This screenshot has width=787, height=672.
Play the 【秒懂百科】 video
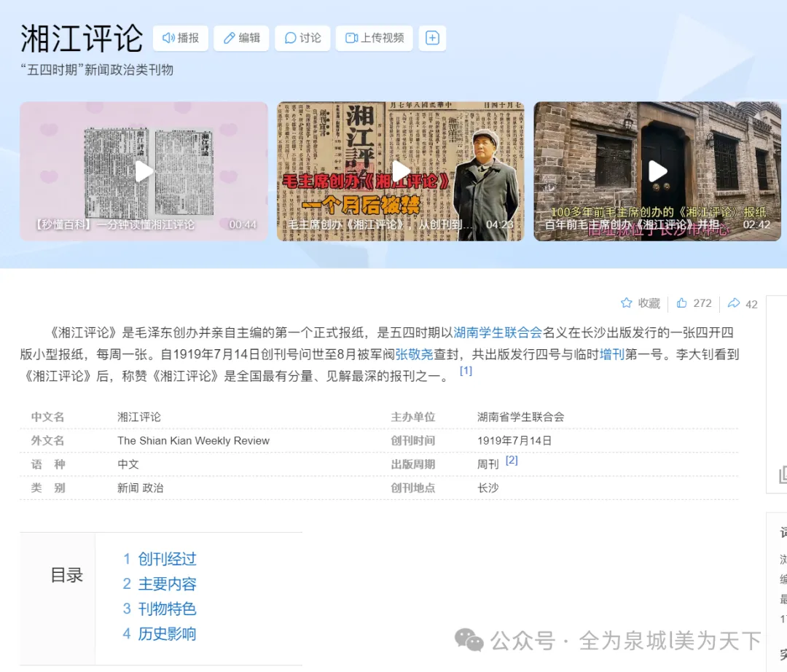click(144, 171)
